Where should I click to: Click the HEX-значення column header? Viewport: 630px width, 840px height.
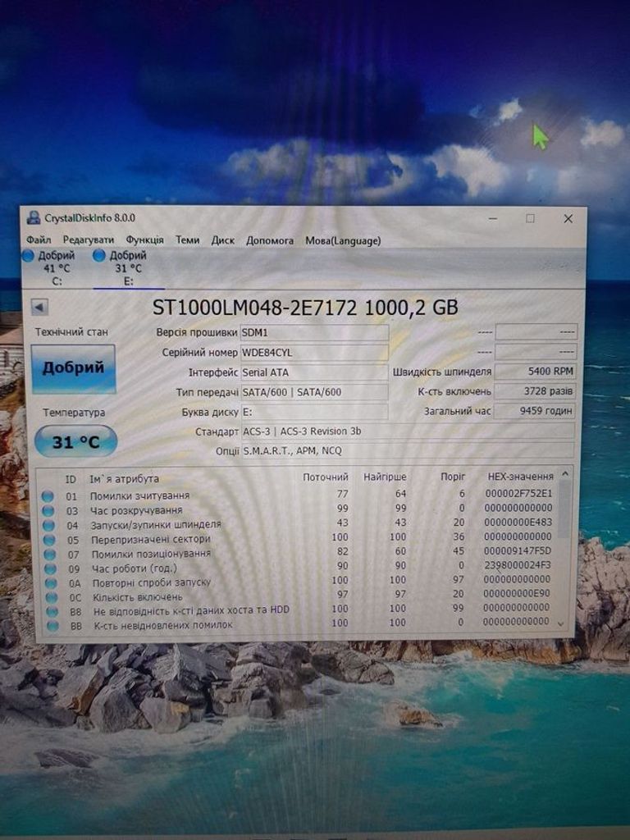pyautogui.click(x=520, y=476)
